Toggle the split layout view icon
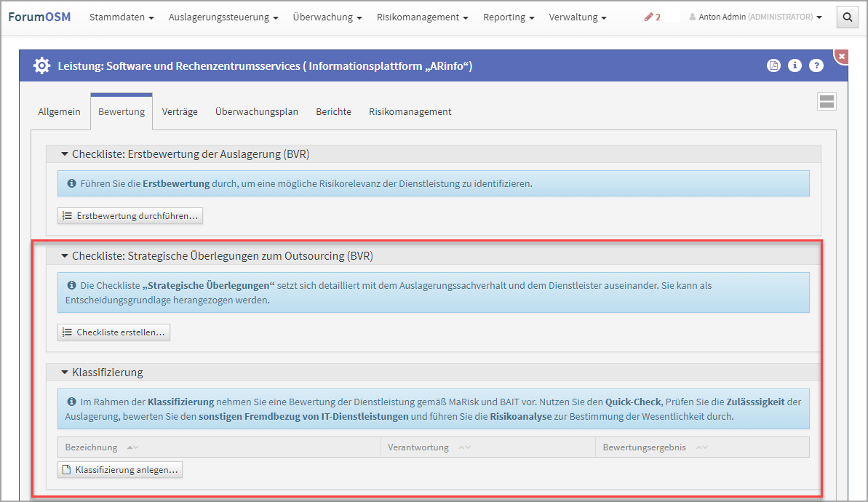868x502 pixels. coord(827,101)
